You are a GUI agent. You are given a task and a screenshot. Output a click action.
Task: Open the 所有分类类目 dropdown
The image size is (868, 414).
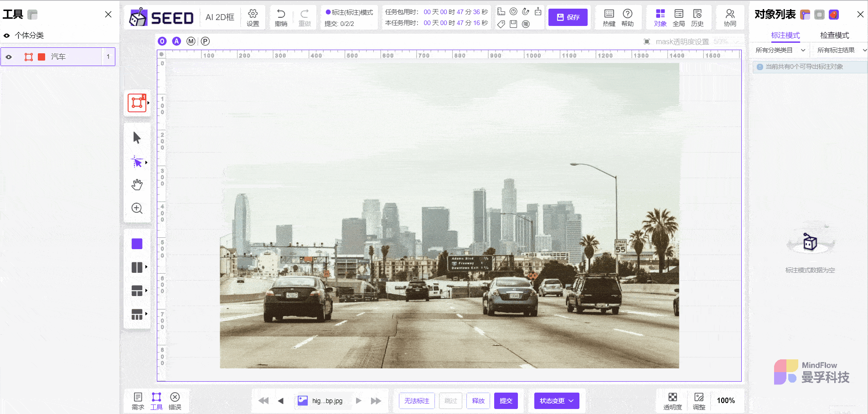[780, 50]
